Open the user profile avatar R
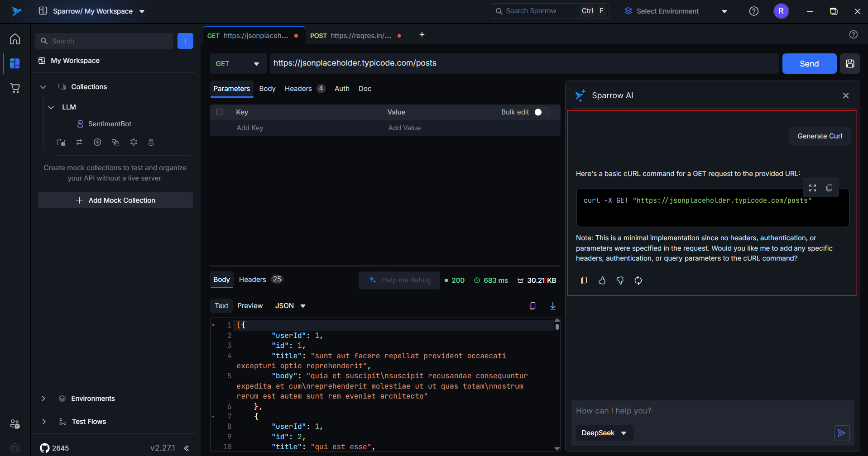 tap(781, 11)
